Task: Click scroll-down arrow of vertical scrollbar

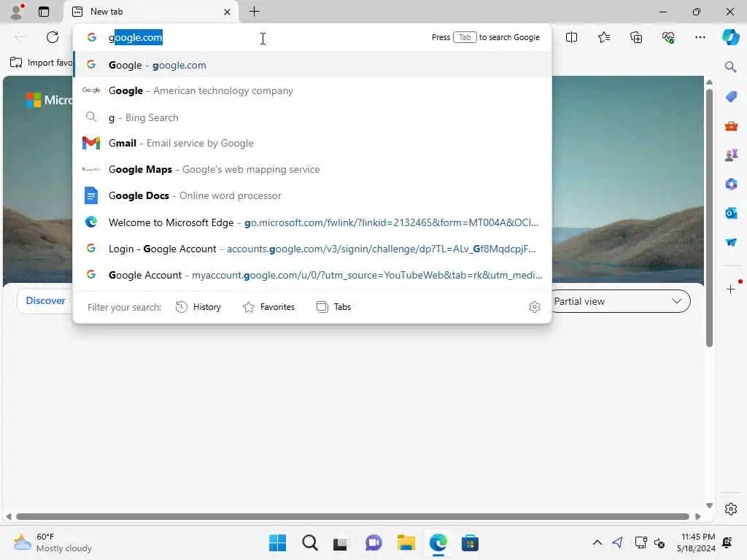Action: tap(709, 506)
